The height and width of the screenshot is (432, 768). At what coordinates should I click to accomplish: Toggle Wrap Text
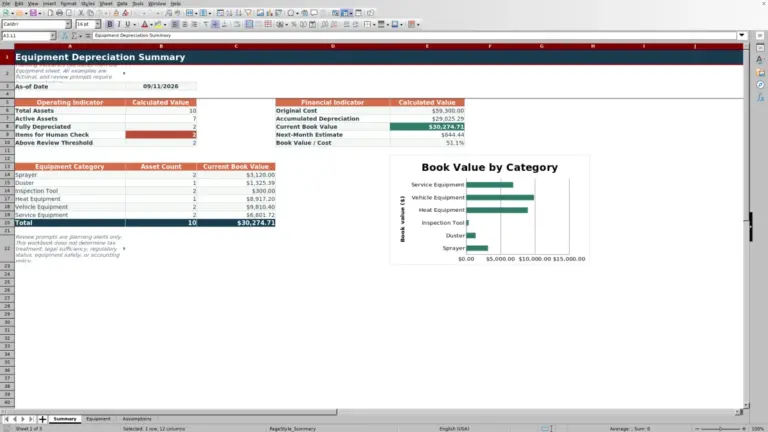(237, 24)
